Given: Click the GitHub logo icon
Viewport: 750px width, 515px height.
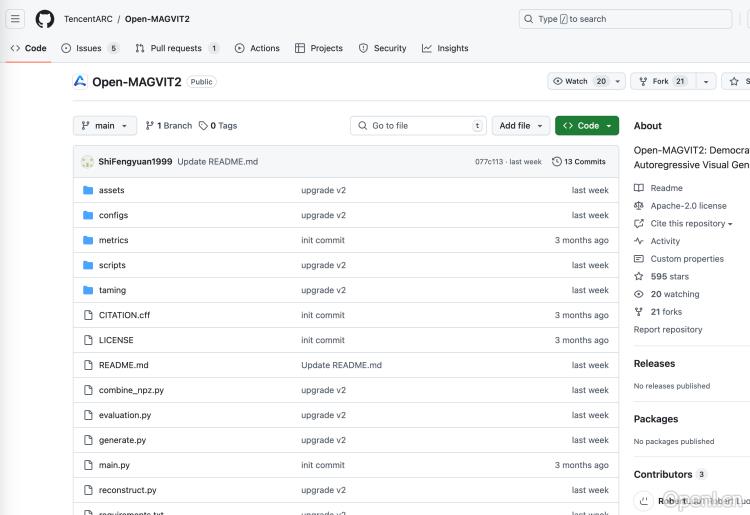Looking at the screenshot, I should click(45, 19).
